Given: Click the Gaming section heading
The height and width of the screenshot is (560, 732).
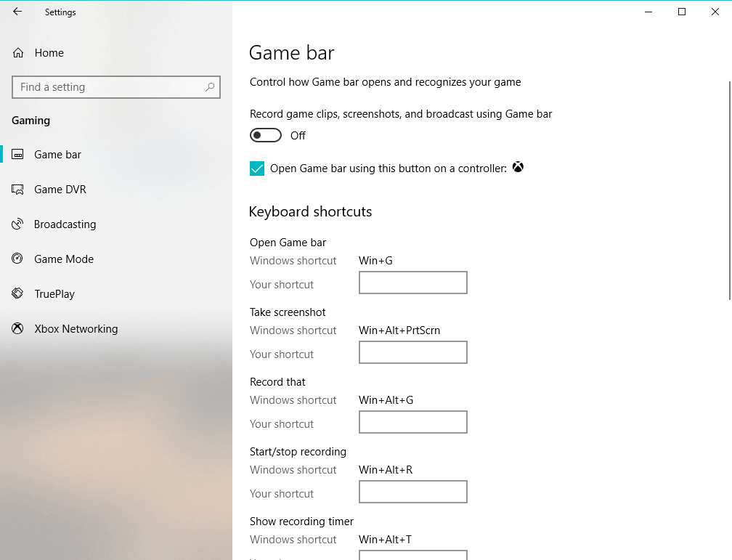Looking at the screenshot, I should [30, 121].
